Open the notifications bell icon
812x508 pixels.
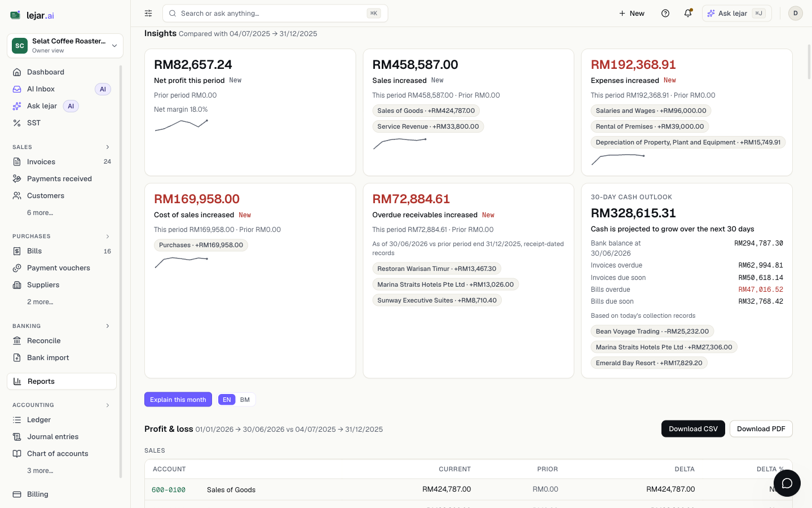(x=688, y=13)
